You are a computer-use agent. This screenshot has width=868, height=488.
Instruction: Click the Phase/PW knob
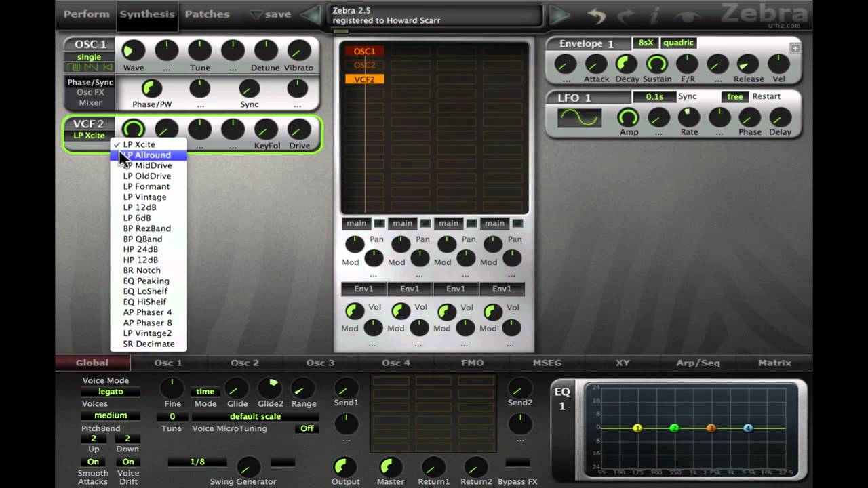(151, 88)
